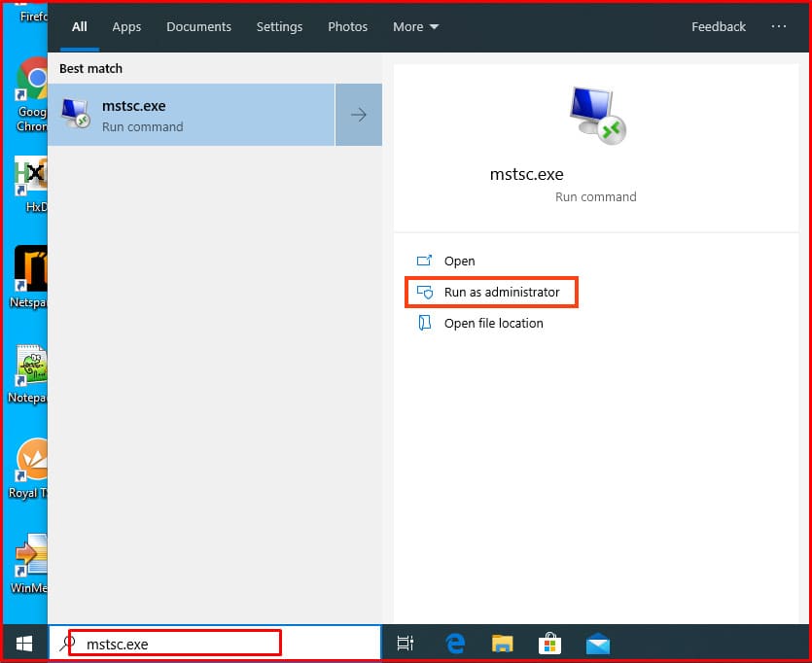Expand the More filter dropdown
Screen dimensions: 812x663
point(415,27)
